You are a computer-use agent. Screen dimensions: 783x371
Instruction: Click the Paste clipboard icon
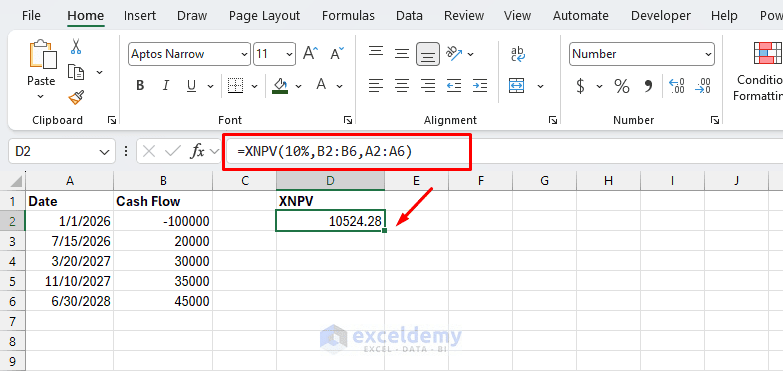tap(42, 54)
